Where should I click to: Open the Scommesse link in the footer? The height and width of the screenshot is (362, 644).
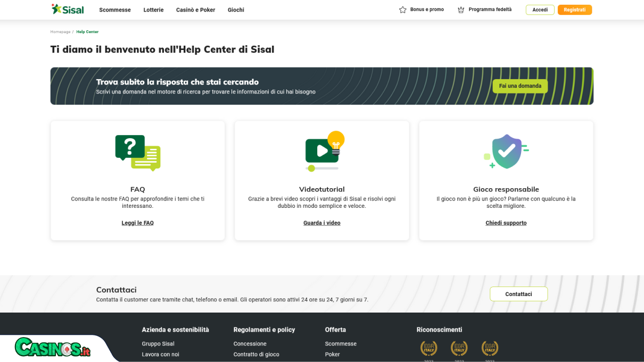[x=341, y=344]
